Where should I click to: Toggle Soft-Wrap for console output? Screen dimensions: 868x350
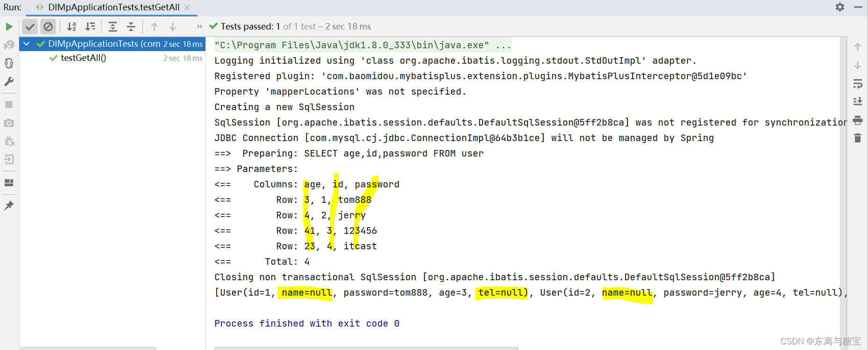(857, 84)
